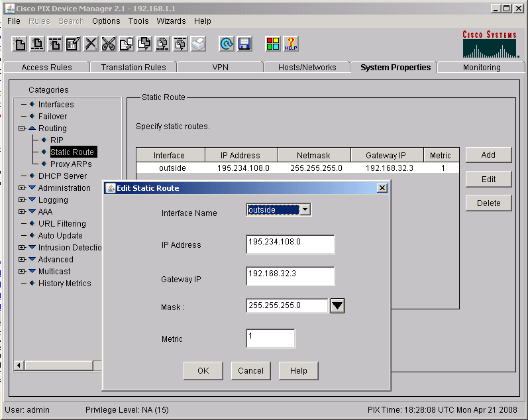
Task: Expand the Administration tree node
Action: pyautogui.click(x=22, y=187)
